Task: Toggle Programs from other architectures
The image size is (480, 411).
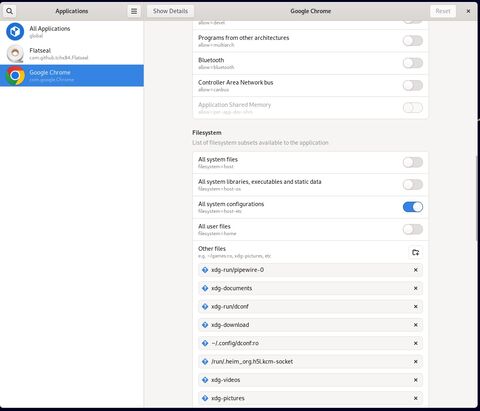Action: pyautogui.click(x=413, y=41)
